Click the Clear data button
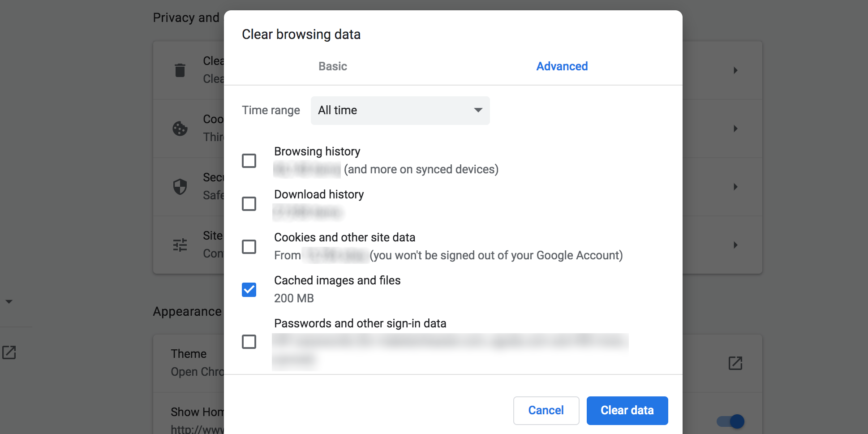868x434 pixels. tap(627, 410)
